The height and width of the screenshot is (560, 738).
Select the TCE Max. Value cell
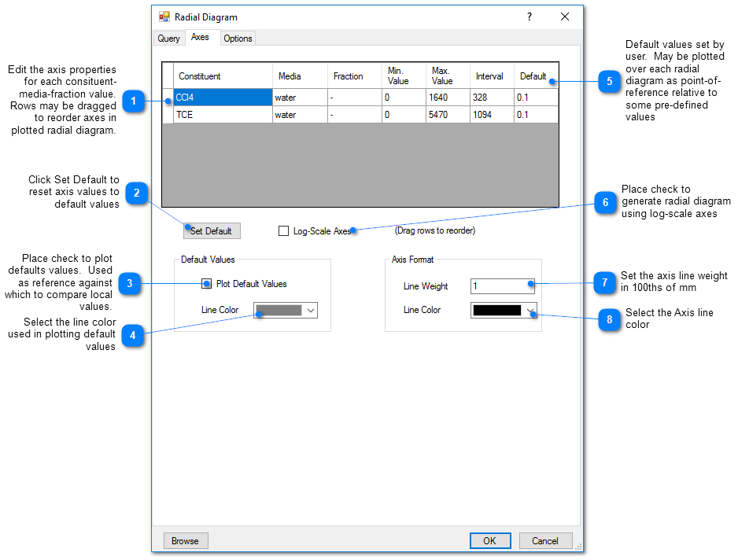447,115
